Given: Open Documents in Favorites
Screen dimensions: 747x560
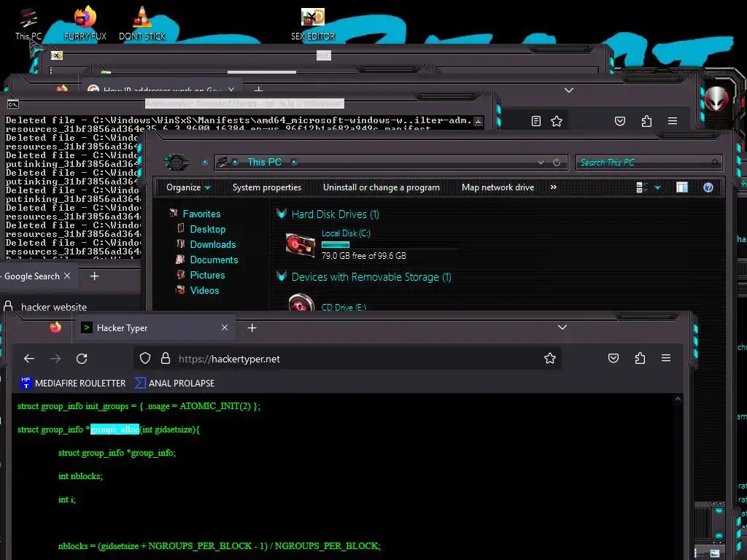Looking at the screenshot, I should pyautogui.click(x=214, y=260).
